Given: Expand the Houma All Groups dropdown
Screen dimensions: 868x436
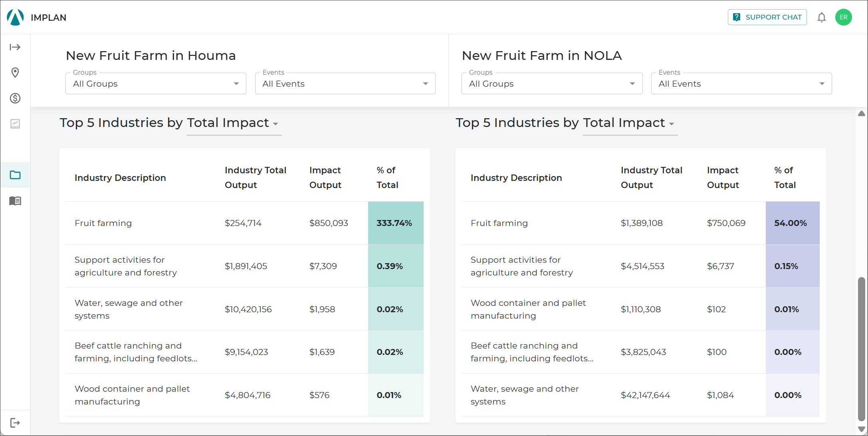Looking at the screenshot, I should tap(156, 83).
